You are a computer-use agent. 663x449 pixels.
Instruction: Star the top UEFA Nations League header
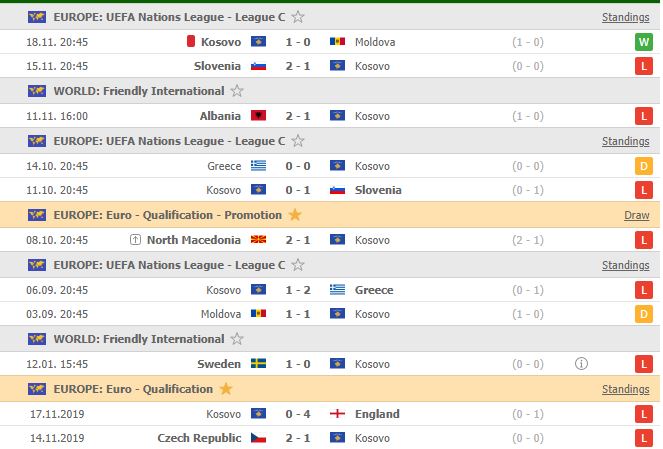298,17
